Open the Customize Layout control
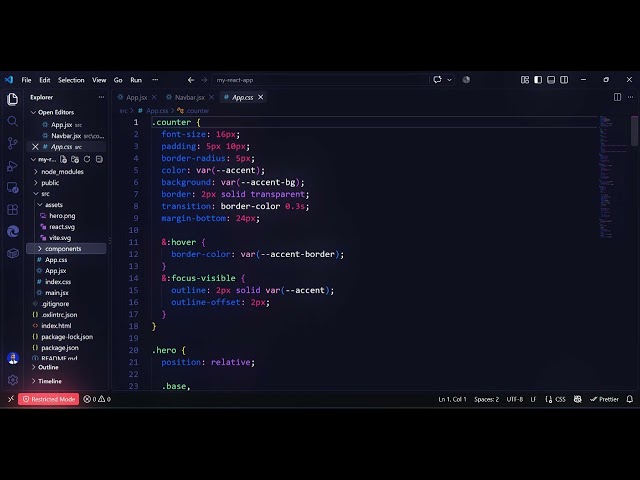 pos(525,80)
